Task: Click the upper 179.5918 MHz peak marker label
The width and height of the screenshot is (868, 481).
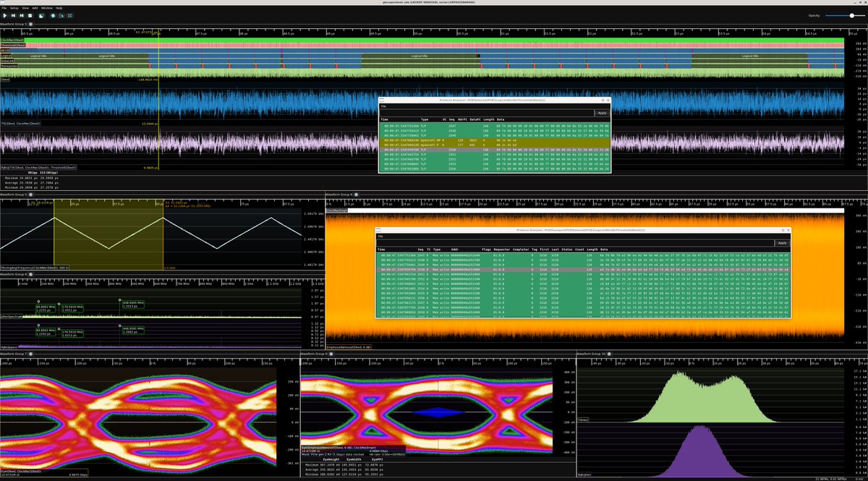Action: tap(72, 307)
